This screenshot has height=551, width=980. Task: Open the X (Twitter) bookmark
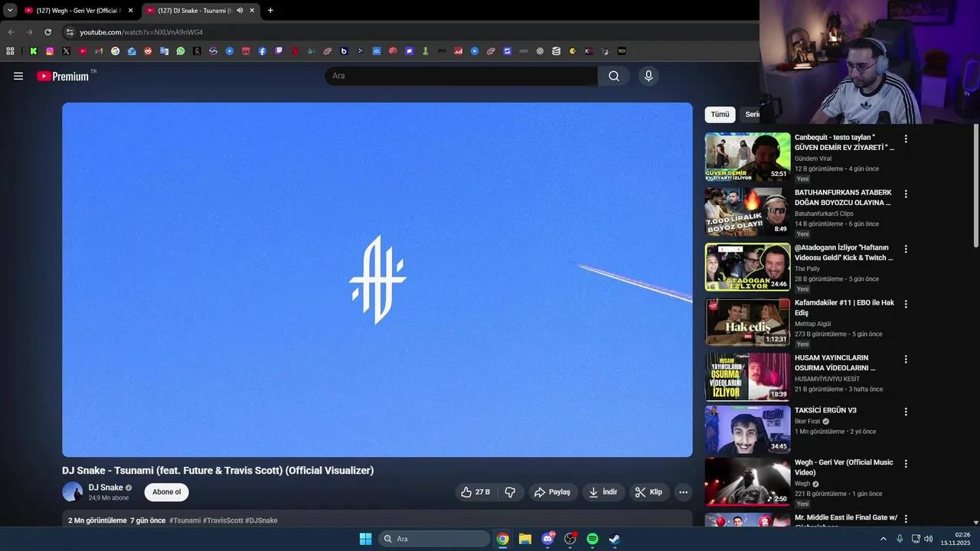66,51
